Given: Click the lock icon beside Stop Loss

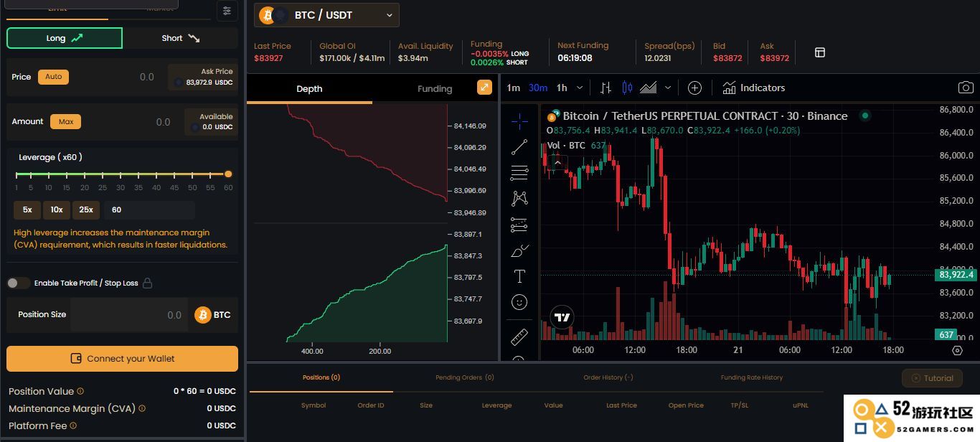Looking at the screenshot, I should coord(147,283).
